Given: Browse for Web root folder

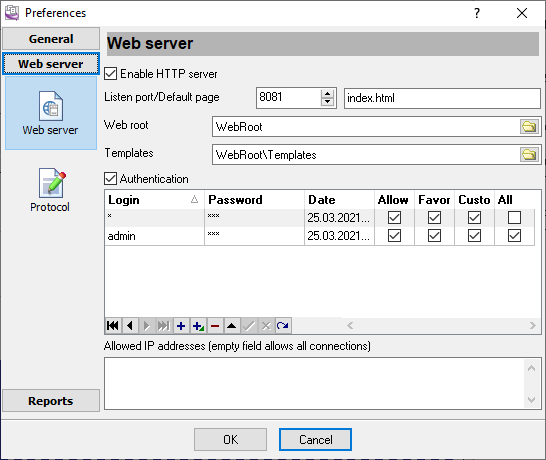Looking at the screenshot, I should click(529, 126).
